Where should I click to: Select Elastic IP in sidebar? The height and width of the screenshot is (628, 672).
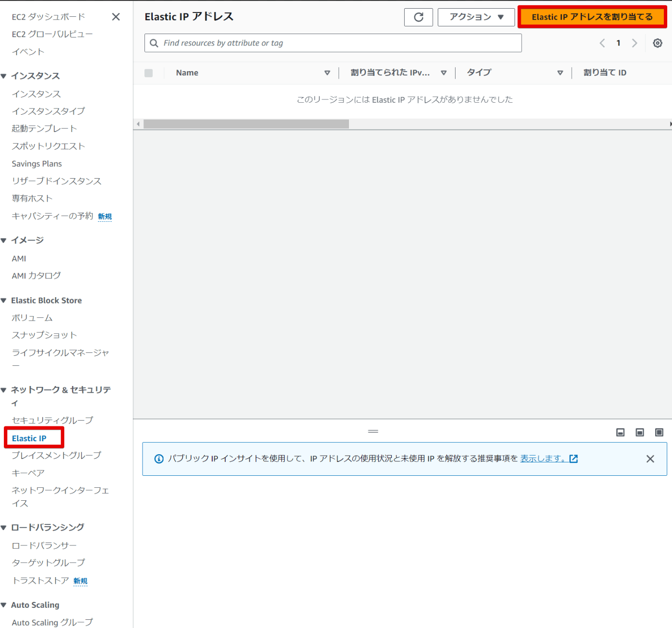coord(29,438)
